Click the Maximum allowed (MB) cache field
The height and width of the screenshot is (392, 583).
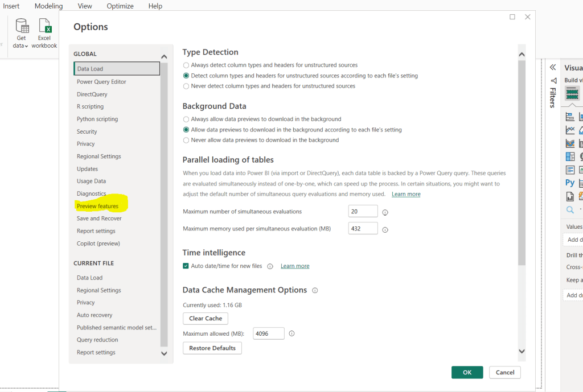coord(268,334)
